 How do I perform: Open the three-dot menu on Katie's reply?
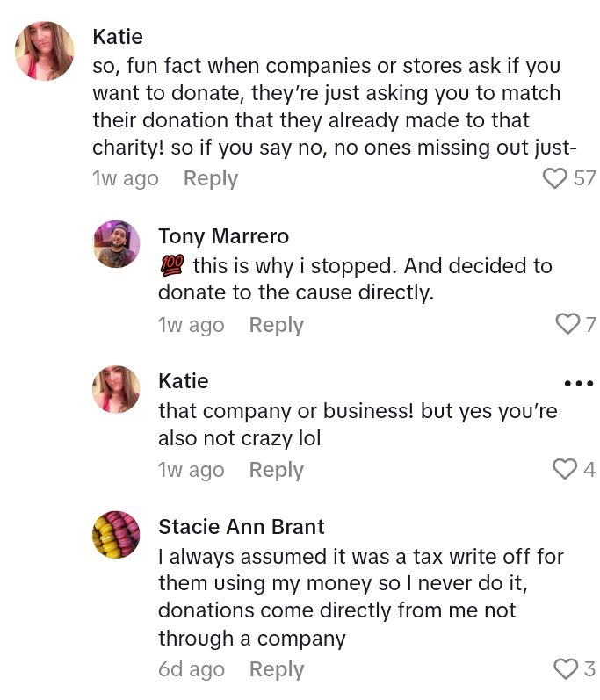coord(578,383)
